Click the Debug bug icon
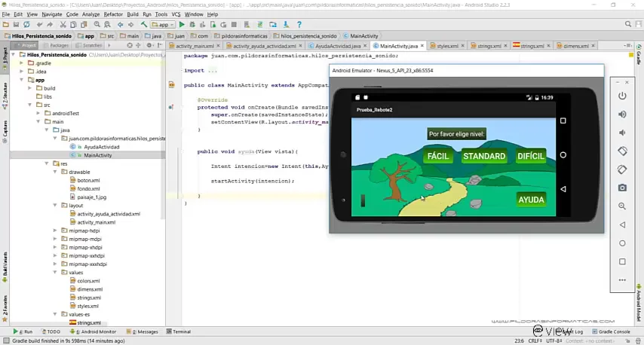Screen dimensions: 644x345 pos(192,25)
